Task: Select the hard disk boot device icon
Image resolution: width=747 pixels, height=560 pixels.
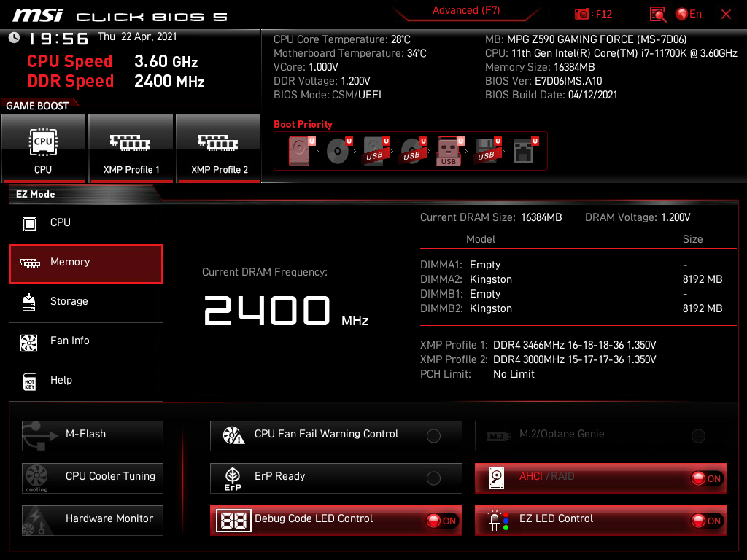Action: 300,151
